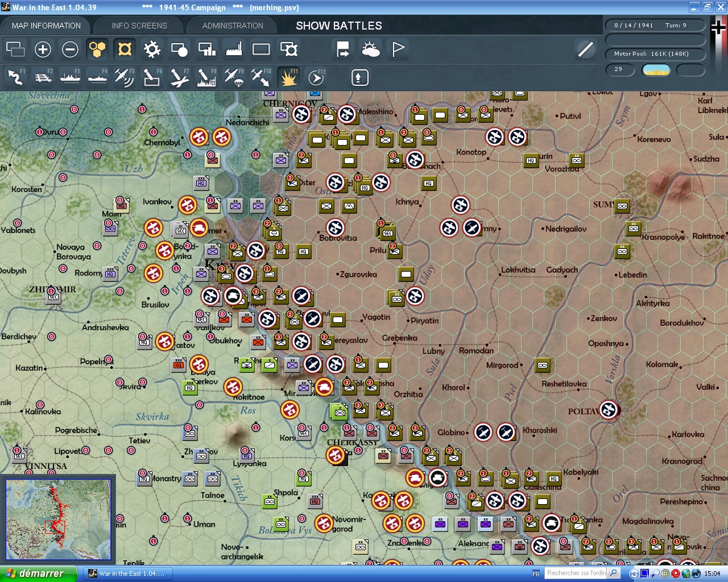Select F10 air transfer mode icon
This screenshot has width=728, height=582.
[261, 77]
